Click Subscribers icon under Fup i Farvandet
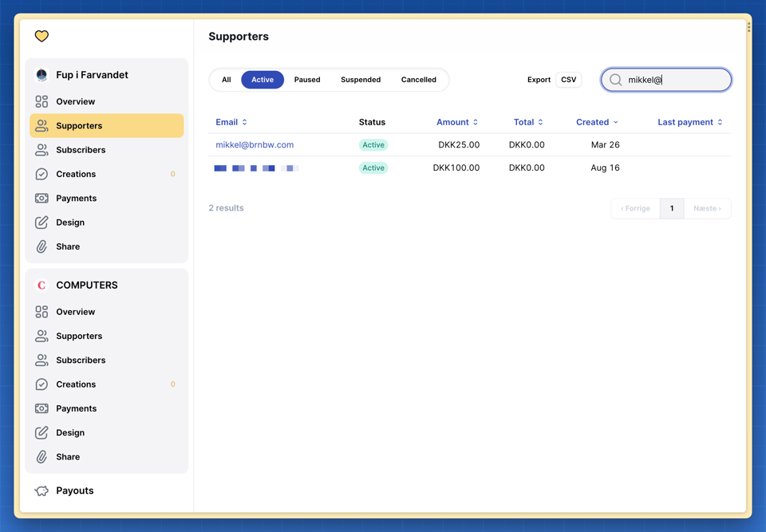Image resolution: width=766 pixels, height=532 pixels. coord(41,150)
